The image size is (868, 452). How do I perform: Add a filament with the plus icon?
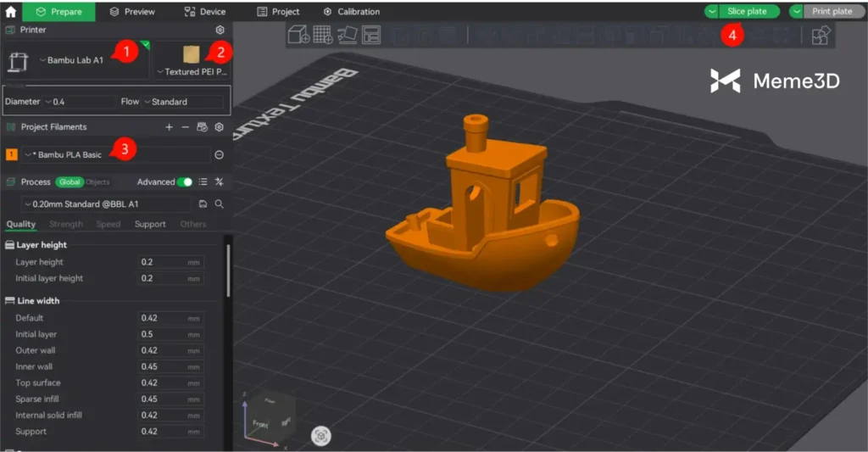[x=169, y=127]
